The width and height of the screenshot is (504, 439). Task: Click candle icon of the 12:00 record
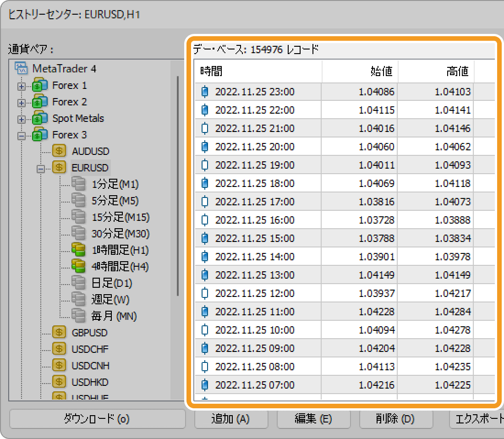[205, 293]
